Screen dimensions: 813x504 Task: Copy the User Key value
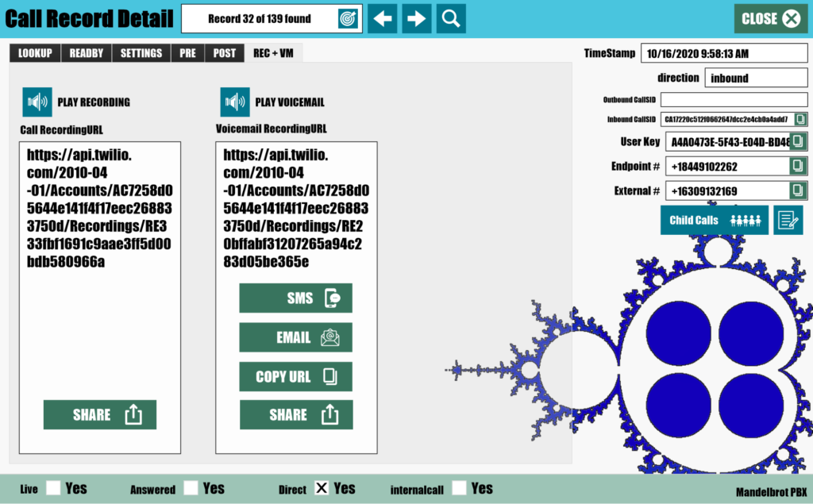point(798,141)
